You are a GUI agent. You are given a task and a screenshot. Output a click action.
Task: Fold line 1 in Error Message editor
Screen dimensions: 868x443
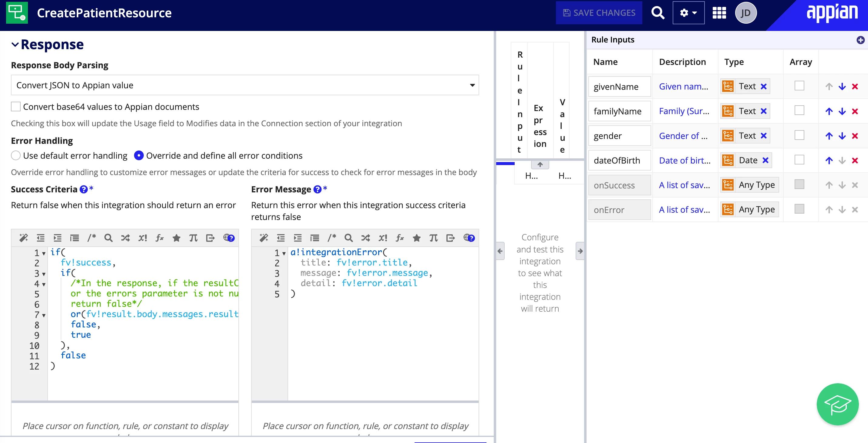[284, 254]
